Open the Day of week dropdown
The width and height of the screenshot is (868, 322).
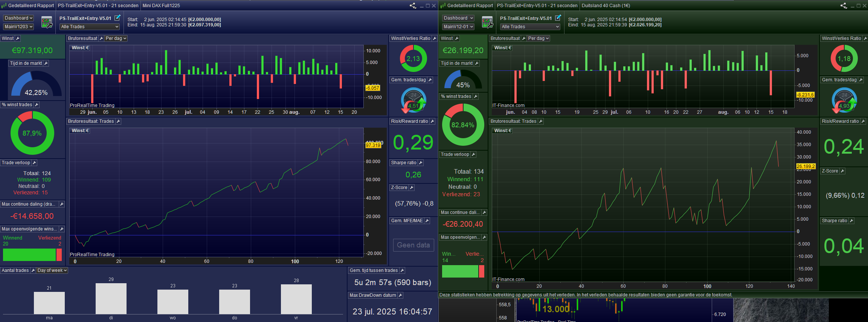(x=52, y=270)
